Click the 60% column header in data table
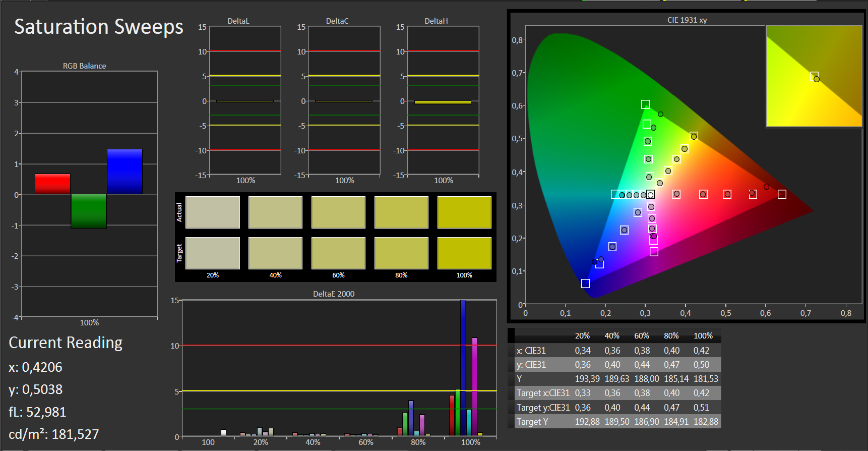The height and width of the screenshot is (451, 868). pos(642,335)
